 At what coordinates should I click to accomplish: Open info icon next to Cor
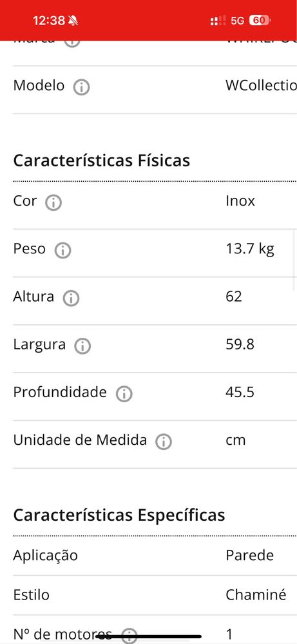(53, 202)
